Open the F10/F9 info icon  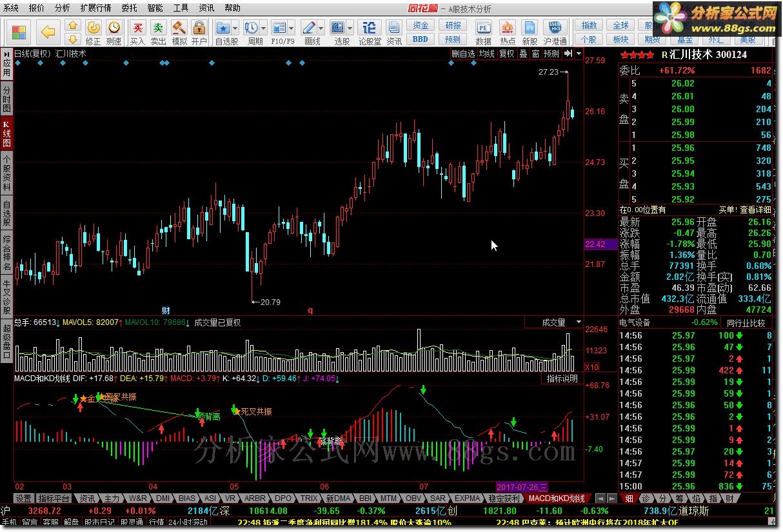(279, 28)
